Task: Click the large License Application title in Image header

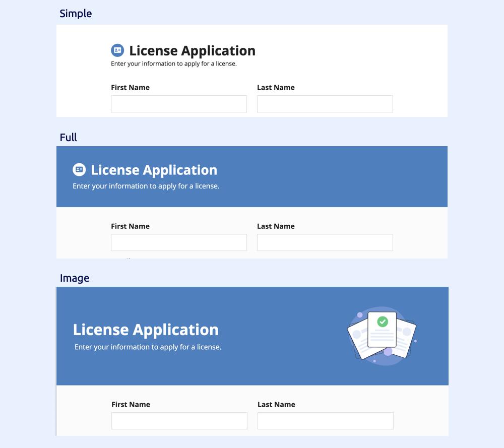Action: click(x=146, y=330)
